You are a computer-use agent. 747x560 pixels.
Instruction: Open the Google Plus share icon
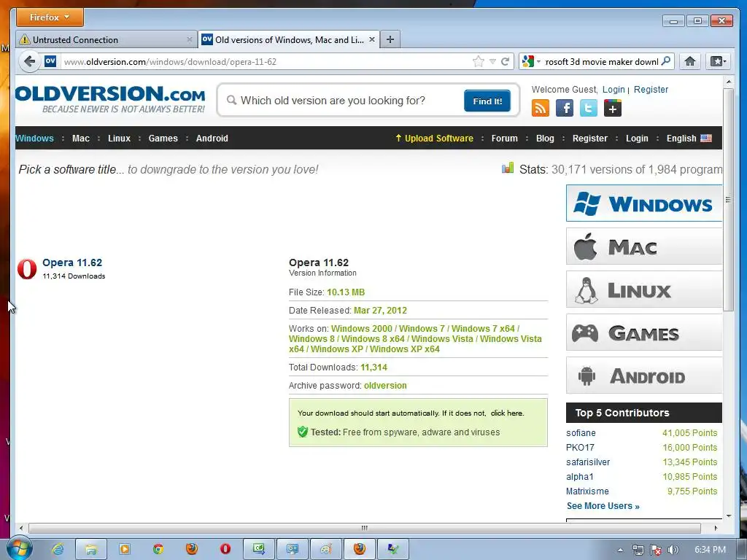coord(613,109)
